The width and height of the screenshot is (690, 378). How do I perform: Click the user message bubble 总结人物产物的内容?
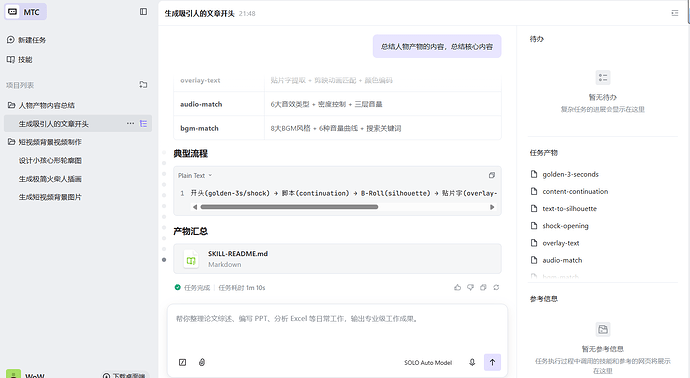[437, 46]
